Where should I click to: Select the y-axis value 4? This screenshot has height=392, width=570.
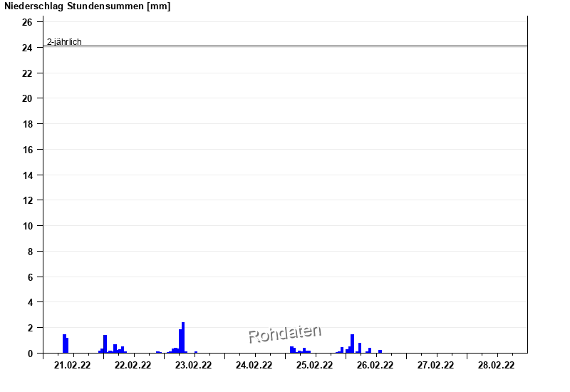(30, 302)
